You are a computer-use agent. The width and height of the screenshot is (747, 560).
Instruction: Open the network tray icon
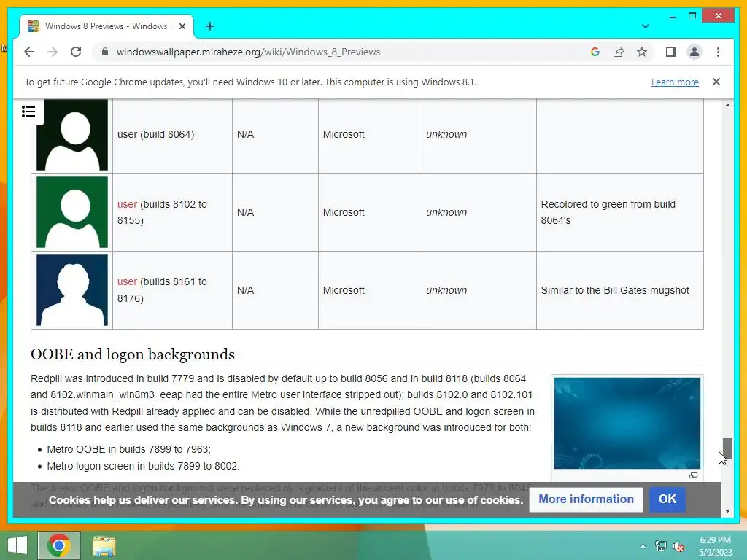[x=661, y=546]
